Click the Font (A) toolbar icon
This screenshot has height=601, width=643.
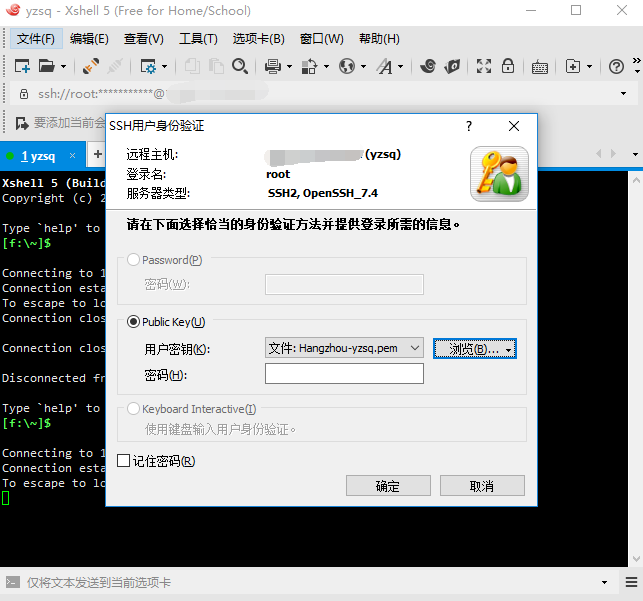tap(385, 66)
